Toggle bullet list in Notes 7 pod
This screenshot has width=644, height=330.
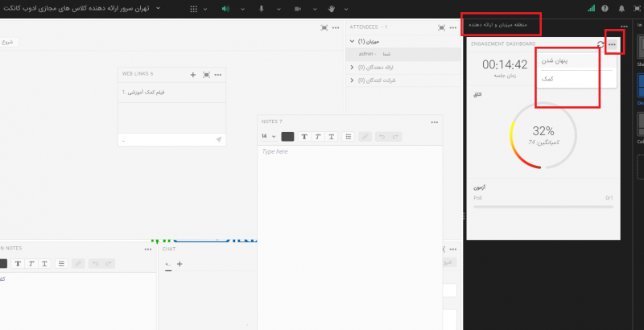click(349, 137)
